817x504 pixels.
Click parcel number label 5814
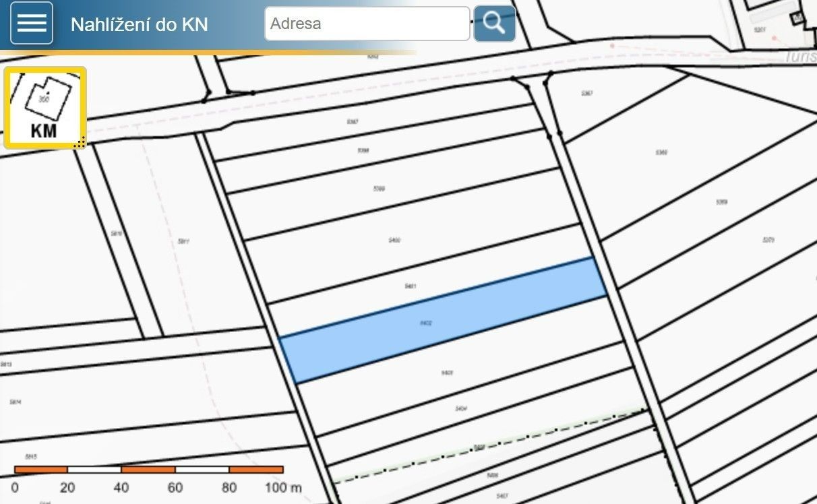point(16,402)
